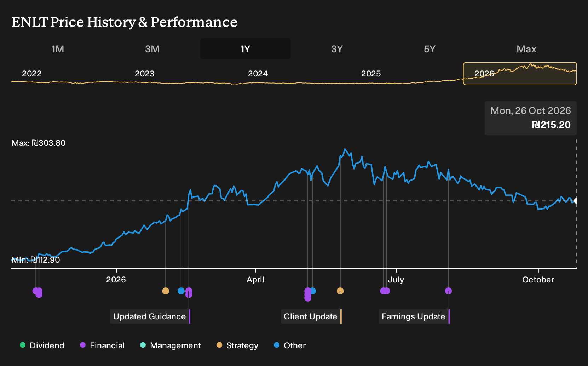Choose the 1Y range tab
The height and width of the screenshot is (366, 588).
245,49
